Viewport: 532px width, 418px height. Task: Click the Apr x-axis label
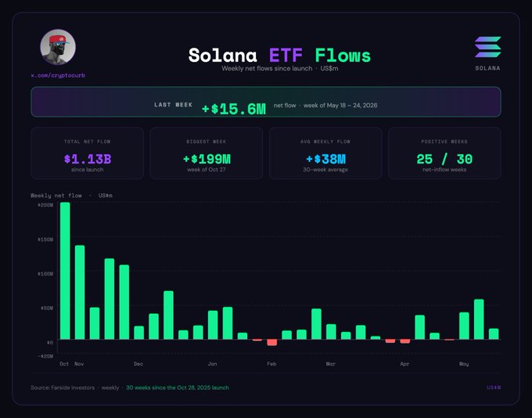[404, 364]
